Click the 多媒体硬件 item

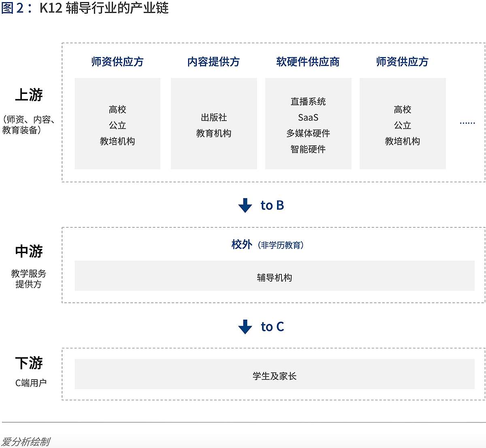(308, 133)
